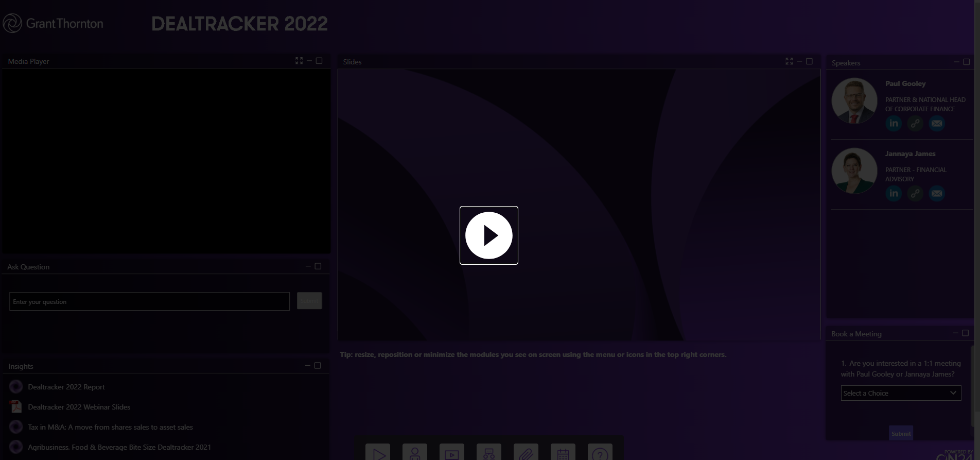
Task: Collapse the Book a Meeting module
Action: click(x=955, y=333)
